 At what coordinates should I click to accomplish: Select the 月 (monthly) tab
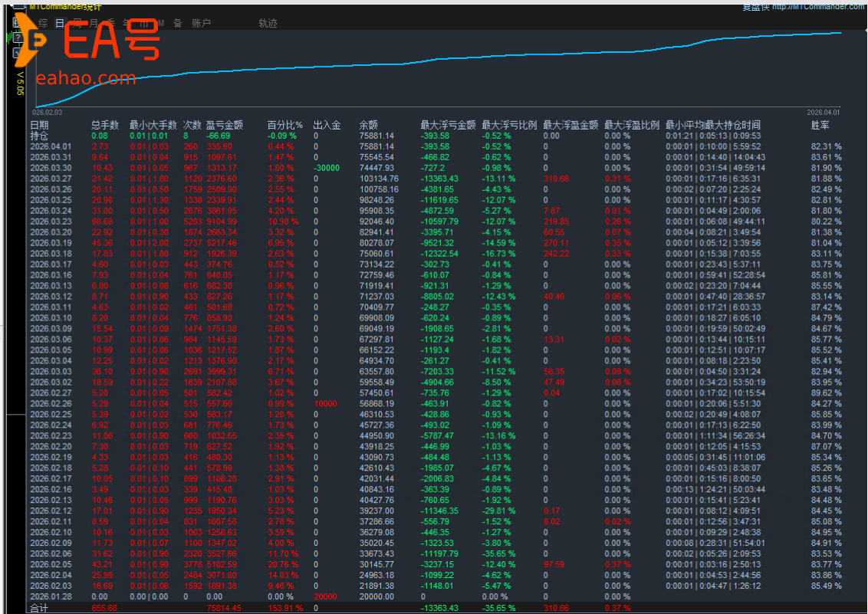94,24
